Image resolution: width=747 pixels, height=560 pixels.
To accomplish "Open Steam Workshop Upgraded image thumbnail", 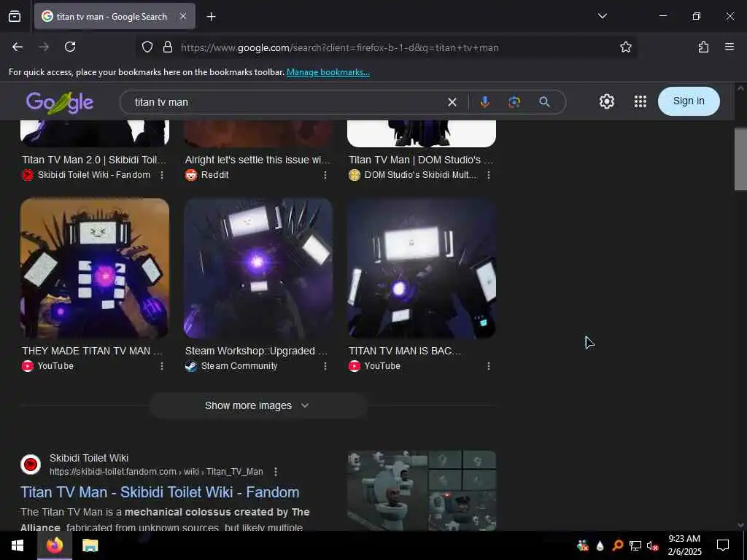I will point(258,268).
